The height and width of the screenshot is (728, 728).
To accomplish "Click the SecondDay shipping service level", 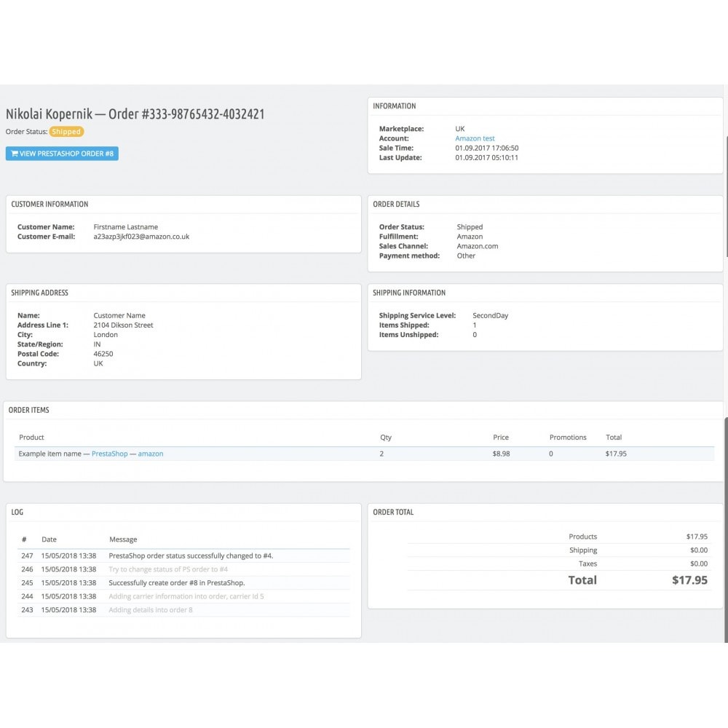I will click(490, 316).
